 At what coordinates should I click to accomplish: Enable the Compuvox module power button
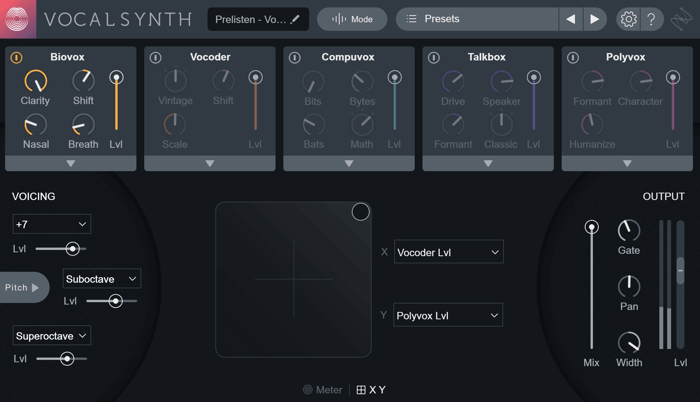(295, 58)
